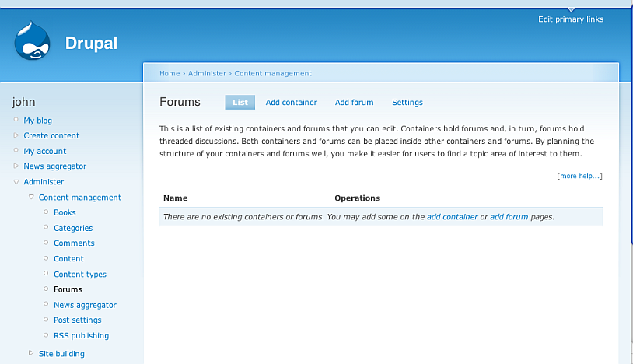Select RSS publishing in sidebar

pyautogui.click(x=81, y=336)
